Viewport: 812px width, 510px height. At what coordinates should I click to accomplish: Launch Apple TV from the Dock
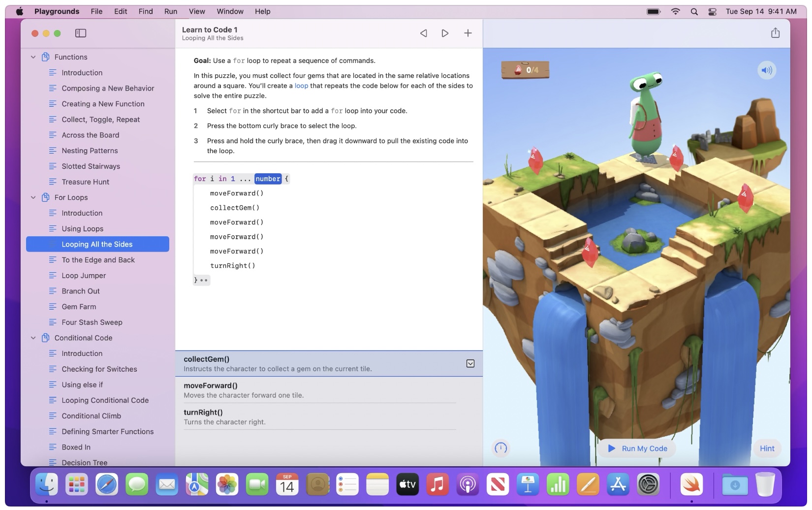pyautogui.click(x=407, y=485)
